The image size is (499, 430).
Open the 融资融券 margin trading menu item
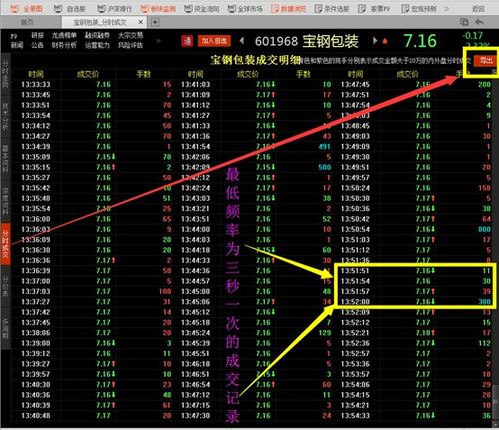pos(97,35)
